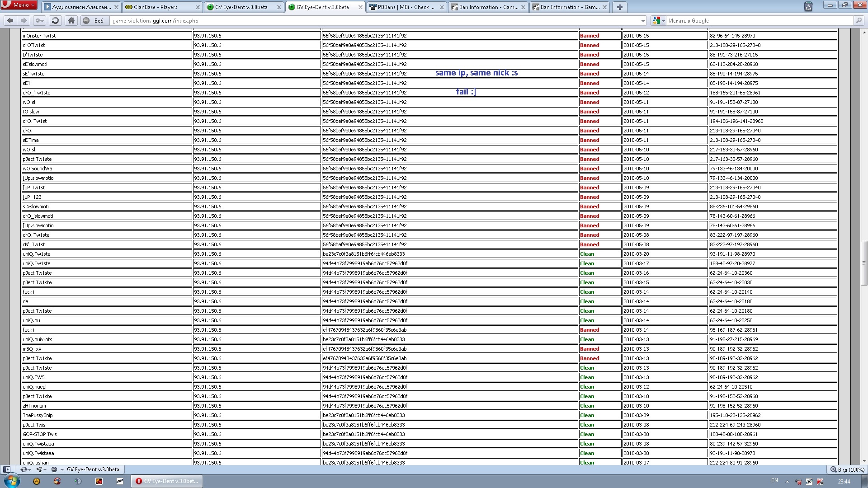Add a new tab with plus button

coord(619,7)
